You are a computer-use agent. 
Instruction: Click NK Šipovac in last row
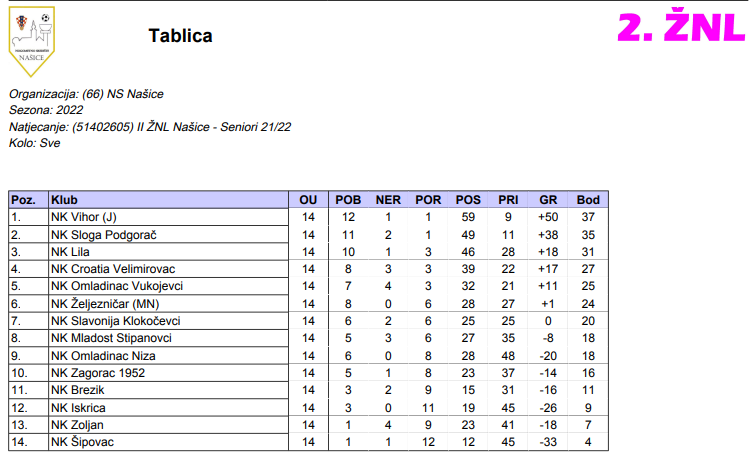81,442
